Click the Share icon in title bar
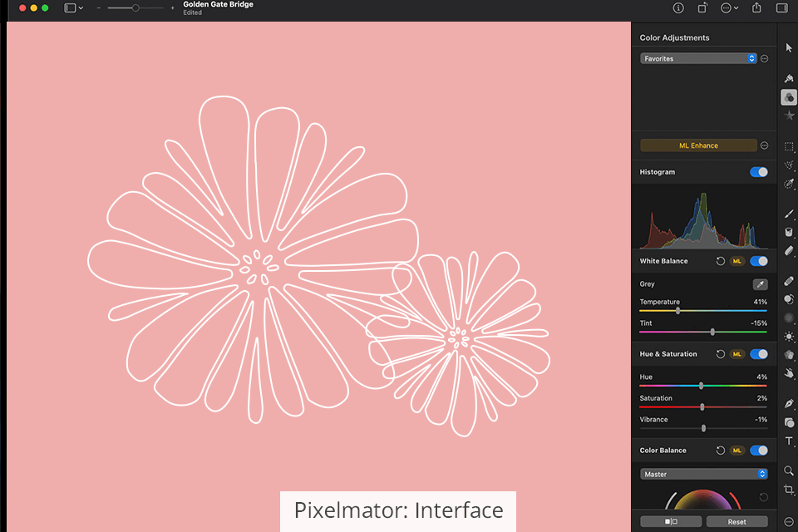Viewport: 798px width, 532px height. pos(756,7)
